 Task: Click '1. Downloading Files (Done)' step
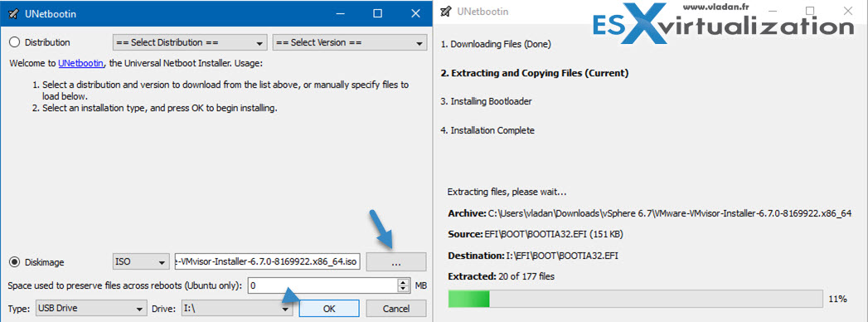(496, 44)
